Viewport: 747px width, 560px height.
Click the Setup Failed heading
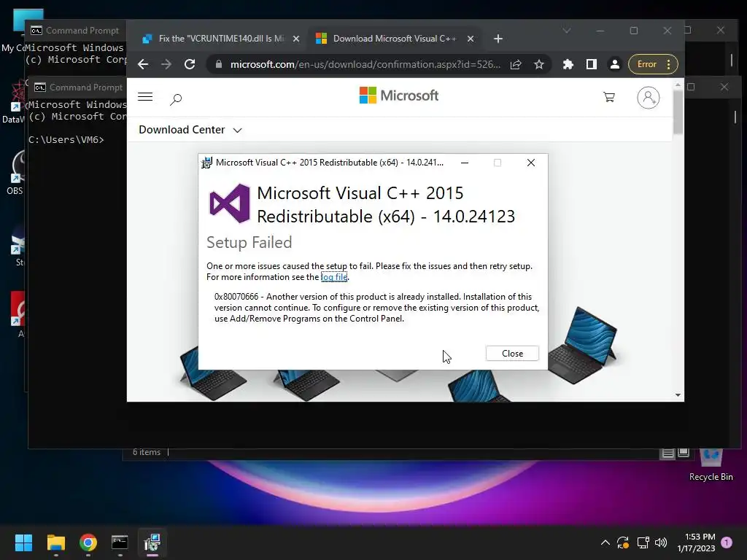coord(249,242)
